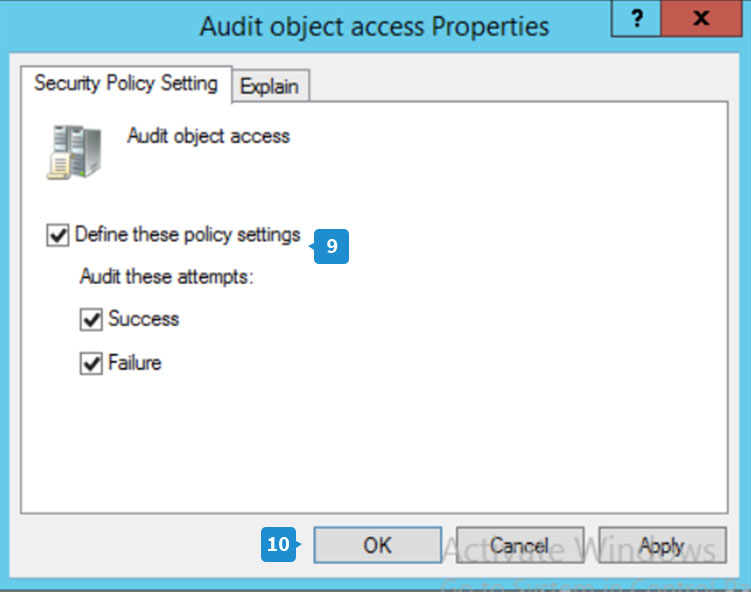The width and height of the screenshot is (751, 592).
Task: Hit the Apply button
Action: point(662,546)
